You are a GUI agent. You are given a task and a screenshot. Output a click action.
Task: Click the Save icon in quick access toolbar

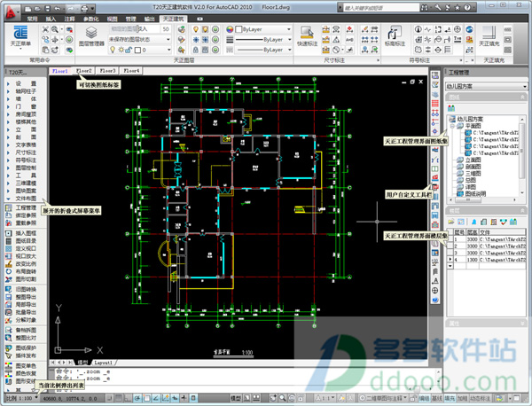[x=48, y=8]
